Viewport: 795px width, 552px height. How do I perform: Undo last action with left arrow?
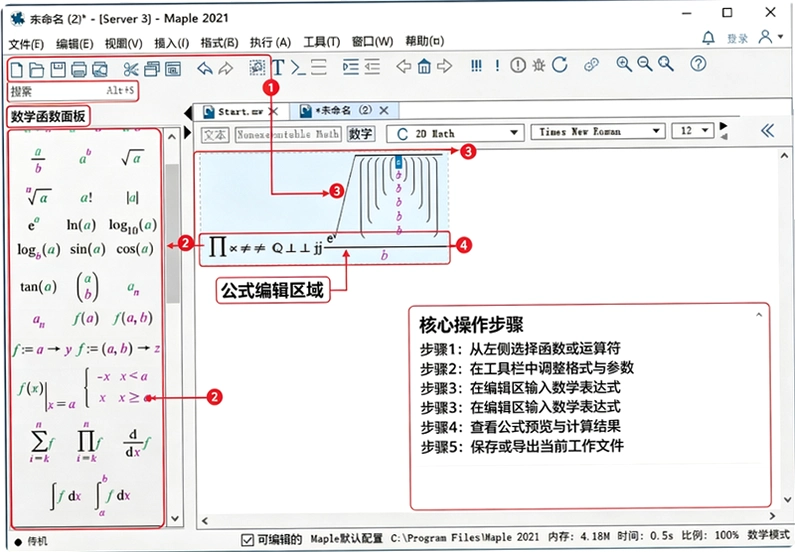204,68
